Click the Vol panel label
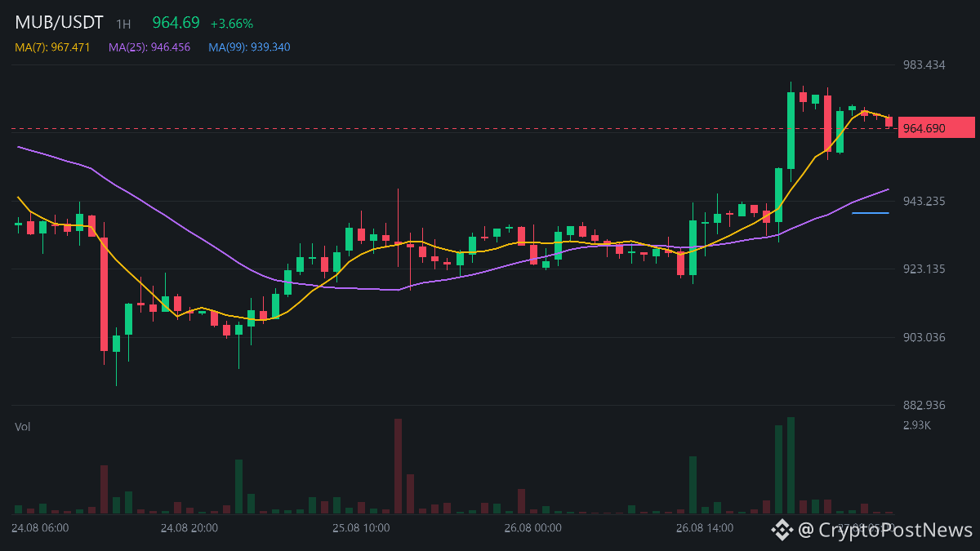 point(22,427)
